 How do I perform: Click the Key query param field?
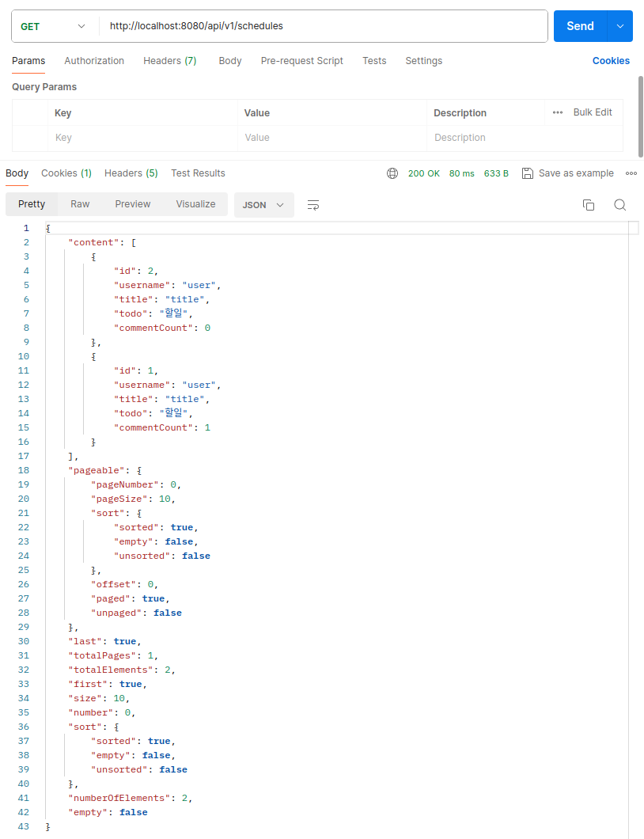pos(143,138)
